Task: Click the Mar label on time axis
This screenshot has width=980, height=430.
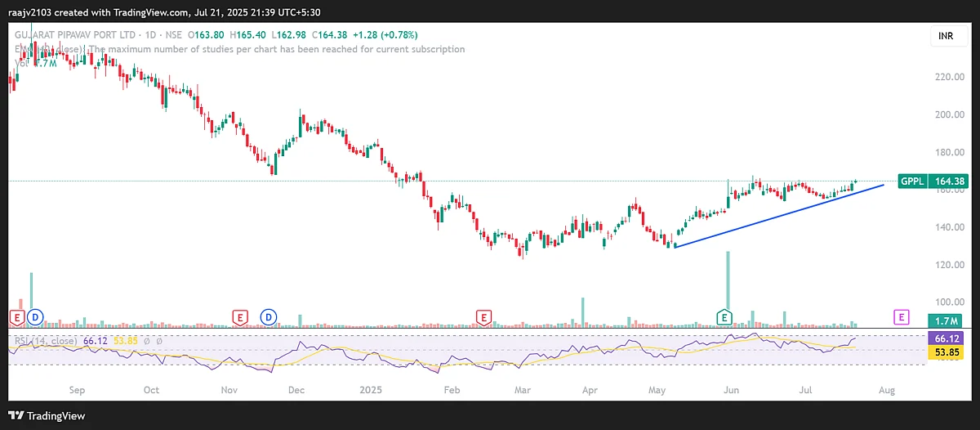Action: coord(522,391)
